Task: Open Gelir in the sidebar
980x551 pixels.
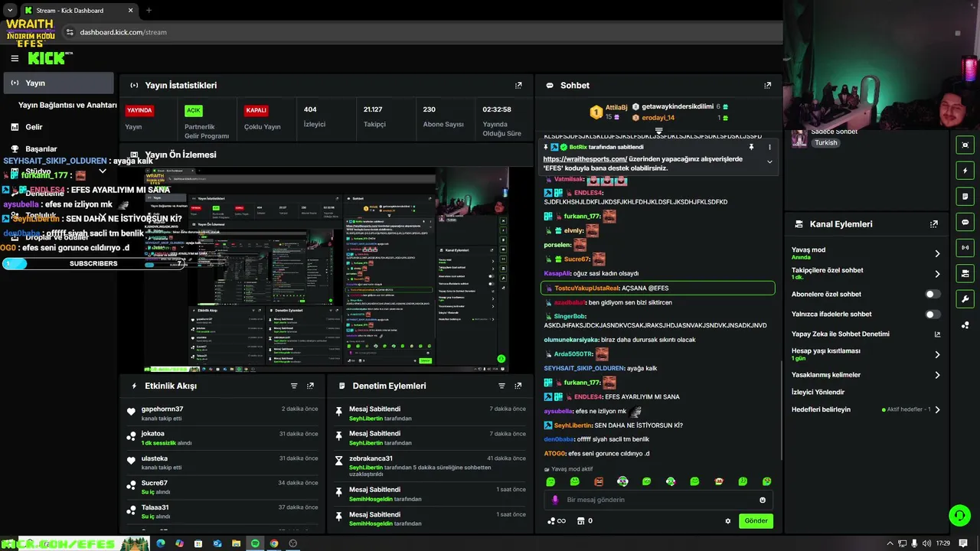Action: (x=34, y=127)
